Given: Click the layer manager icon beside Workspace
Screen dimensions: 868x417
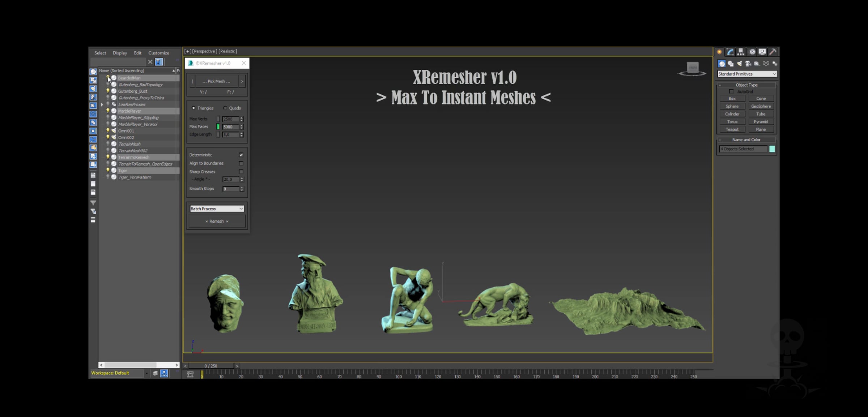Looking at the screenshot, I should point(155,373).
